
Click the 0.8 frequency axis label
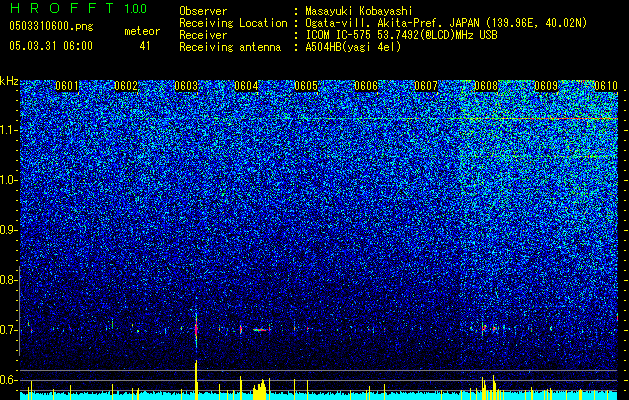tap(7, 280)
